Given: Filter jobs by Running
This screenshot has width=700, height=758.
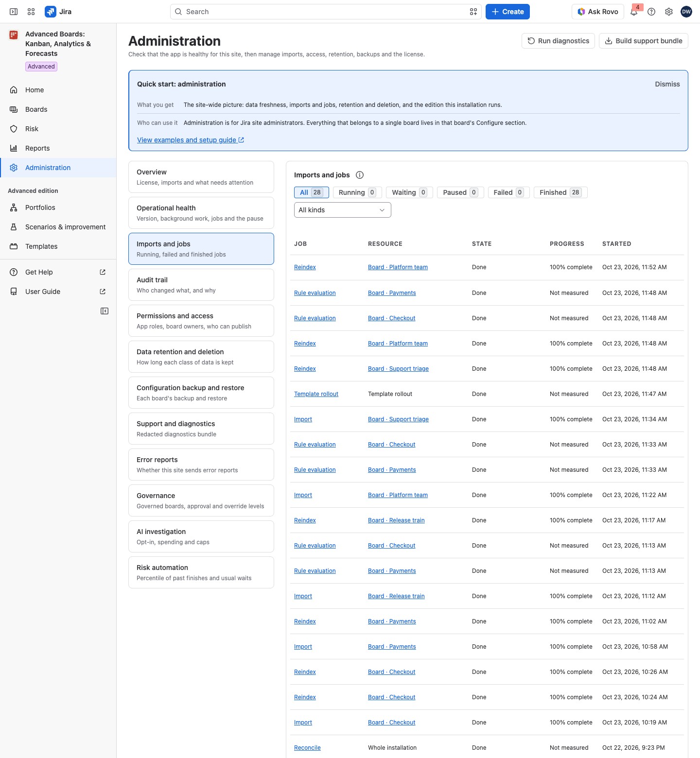Looking at the screenshot, I should click(x=358, y=192).
